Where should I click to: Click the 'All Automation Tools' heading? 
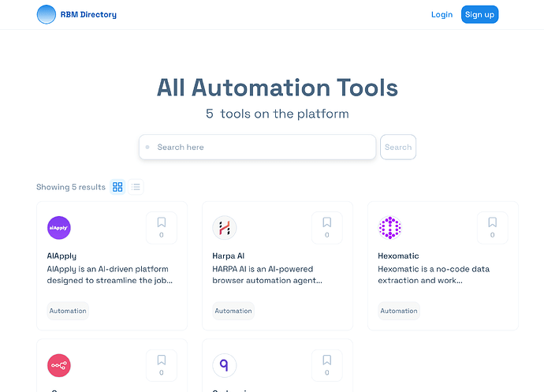(278, 88)
